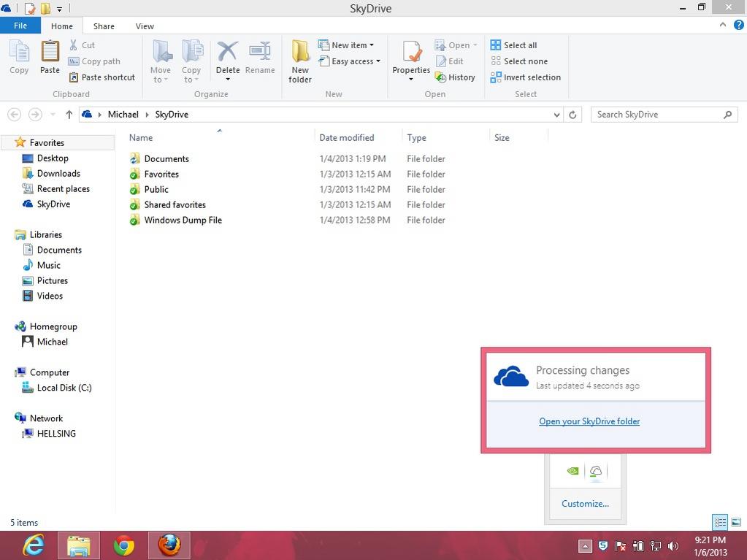The image size is (747, 560).
Task: Launch Internet Explorer from the taskbar
Action: tap(34, 545)
